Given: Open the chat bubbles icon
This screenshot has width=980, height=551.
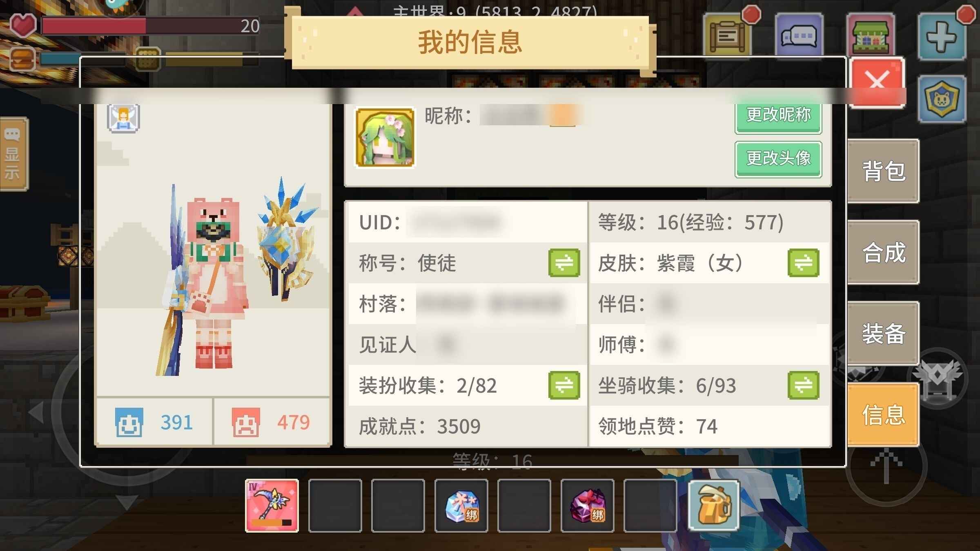Looking at the screenshot, I should [x=799, y=36].
